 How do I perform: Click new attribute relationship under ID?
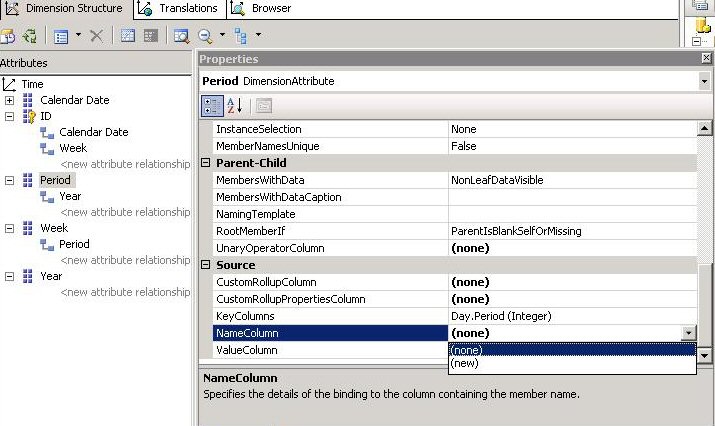[125, 164]
